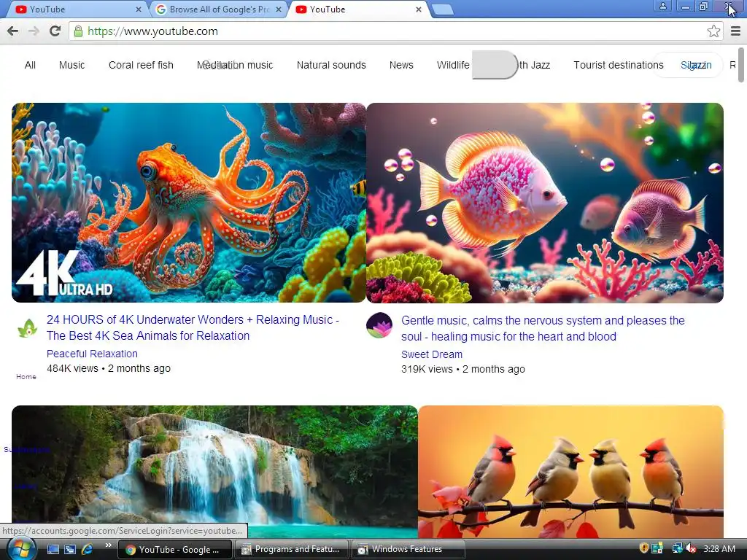Close the first YouTube tab
The width and height of the screenshot is (747, 560).
(138, 9)
